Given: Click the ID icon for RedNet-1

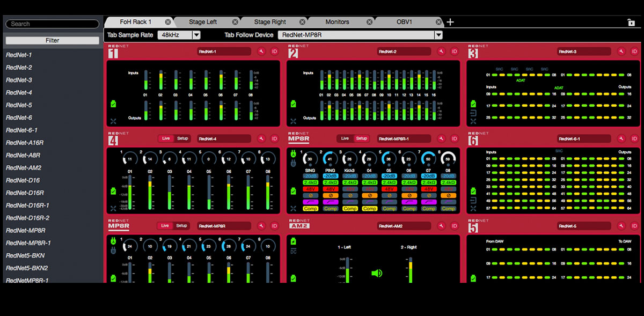Looking at the screenshot, I should (274, 52).
